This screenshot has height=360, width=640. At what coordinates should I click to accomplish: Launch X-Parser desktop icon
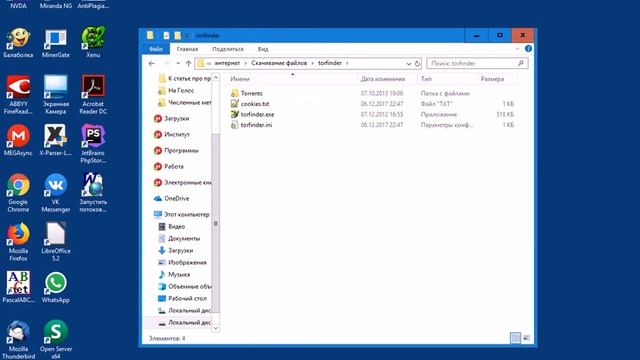tap(56, 140)
